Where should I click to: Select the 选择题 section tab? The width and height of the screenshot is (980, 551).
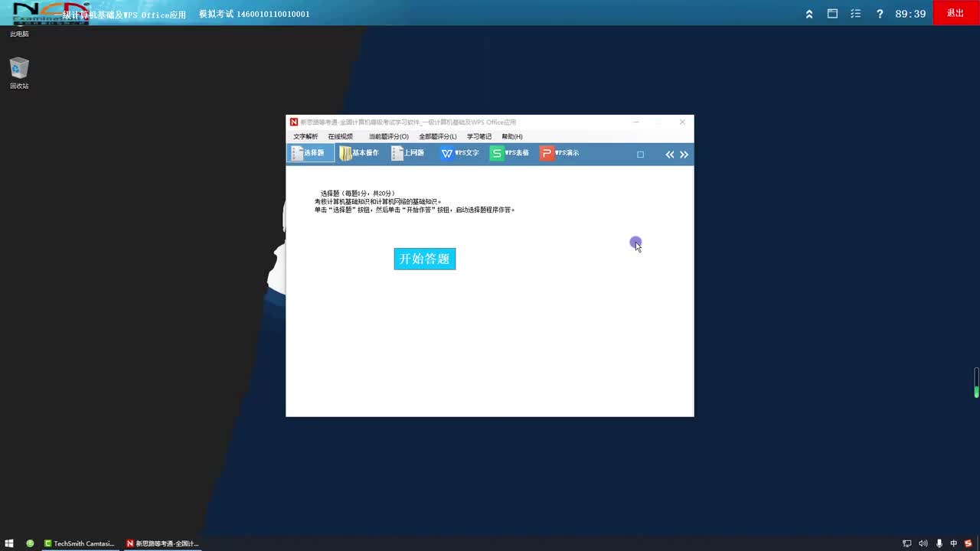(x=310, y=153)
